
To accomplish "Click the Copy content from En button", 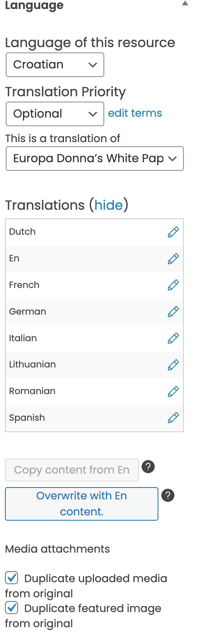I will point(72,470).
